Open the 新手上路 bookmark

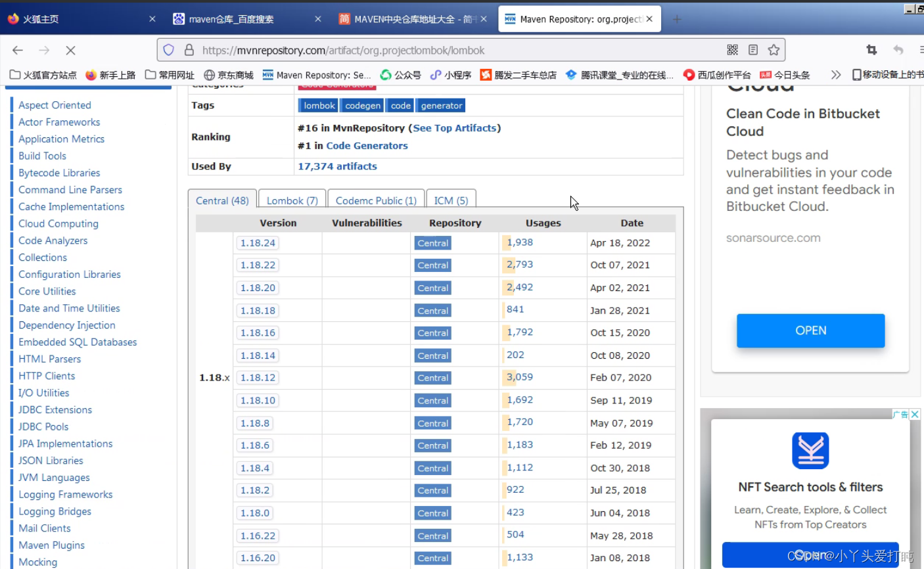point(110,75)
